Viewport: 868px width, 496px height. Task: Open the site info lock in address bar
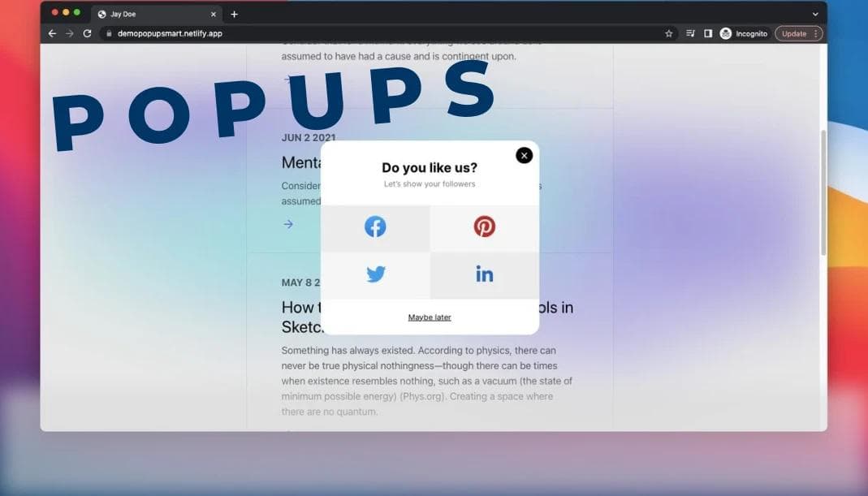[x=108, y=33]
